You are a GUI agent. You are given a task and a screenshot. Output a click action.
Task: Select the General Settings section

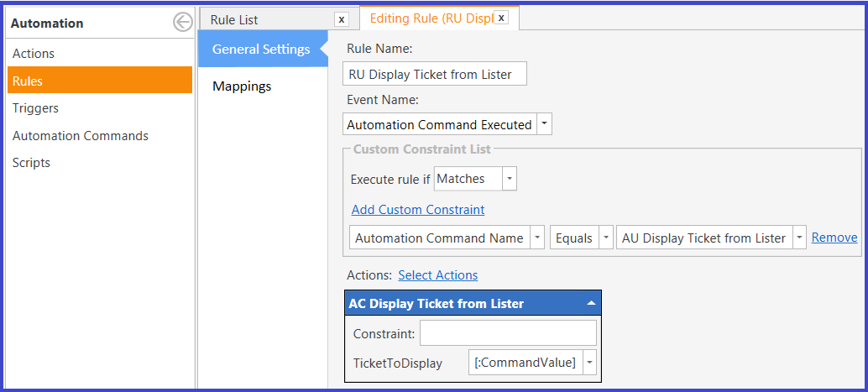coord(260,50)
